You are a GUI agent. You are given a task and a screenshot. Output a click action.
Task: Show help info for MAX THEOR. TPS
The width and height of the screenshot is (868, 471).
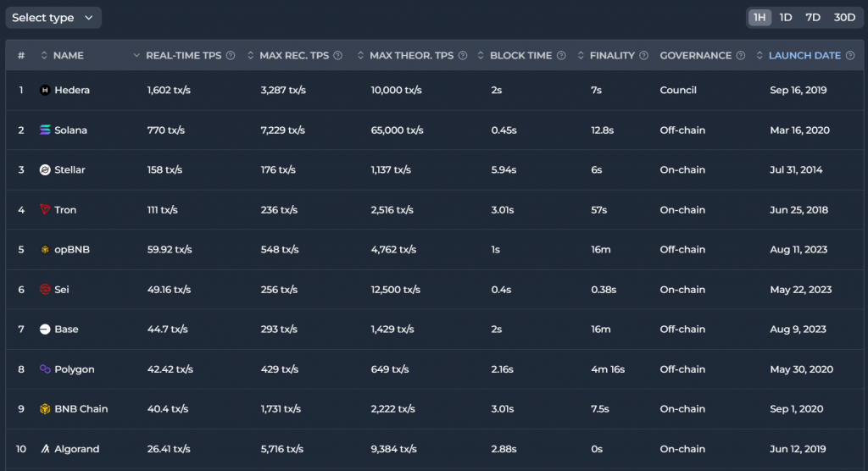click(x=463, y=55)
